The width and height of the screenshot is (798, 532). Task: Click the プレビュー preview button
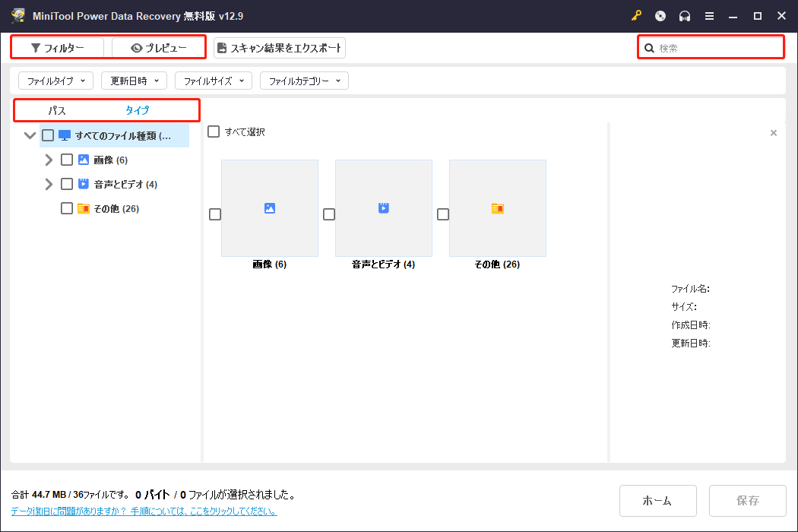pos(158,48)
